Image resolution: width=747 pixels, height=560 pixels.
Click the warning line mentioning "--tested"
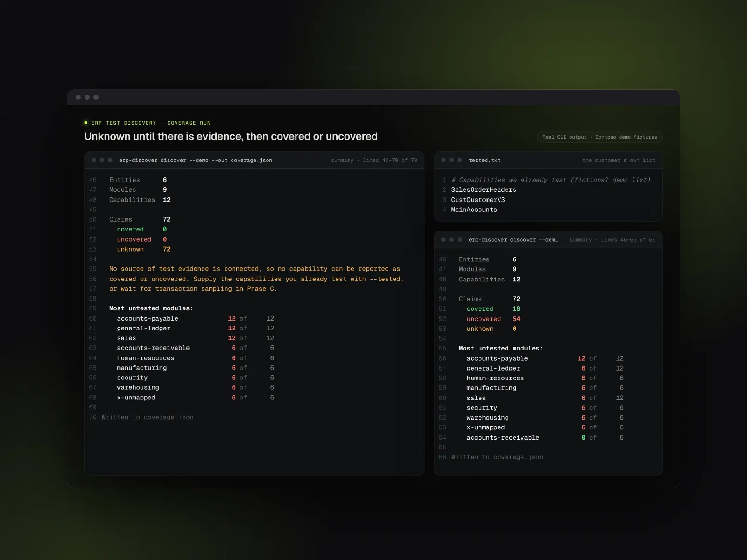coord(256,279)
